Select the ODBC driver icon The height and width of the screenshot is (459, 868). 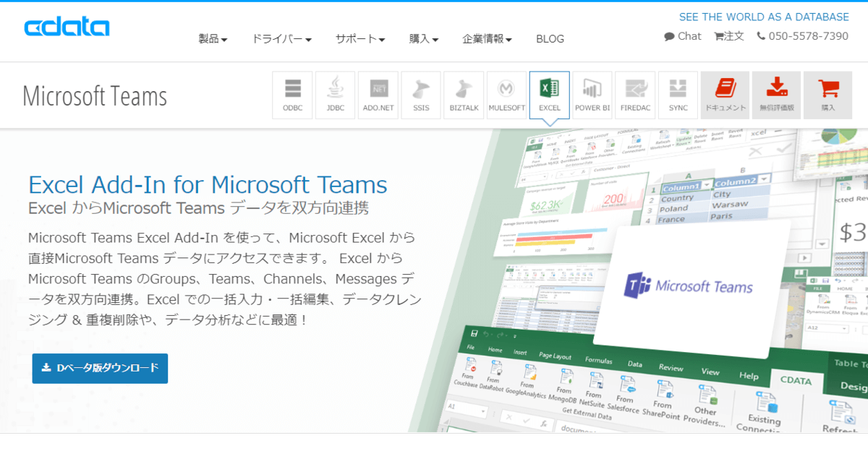pos(292,95)
